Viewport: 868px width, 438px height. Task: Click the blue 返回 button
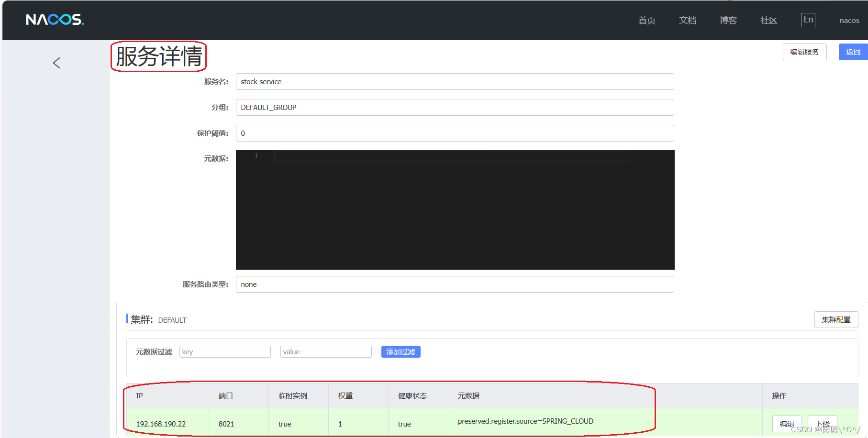click(x=853, y=52)
